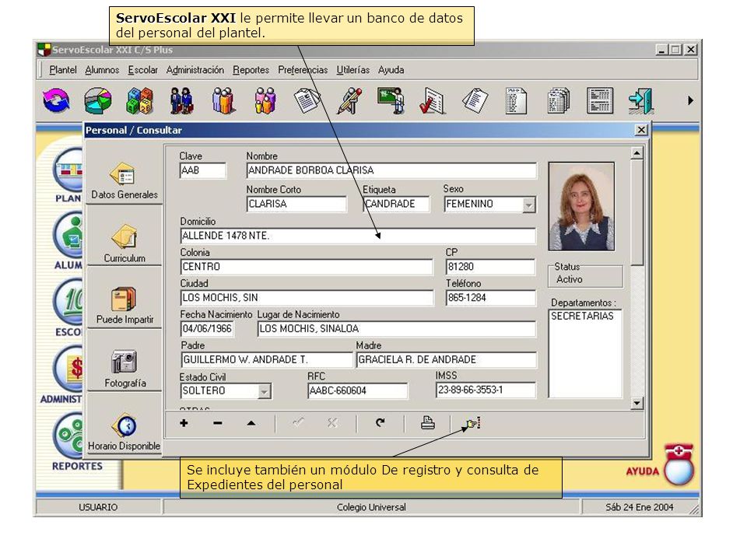The height and width of the screenshot is (560, 747).
Task: Click the Lugar de Nacimiento field
Action: (x=397, y=328)
